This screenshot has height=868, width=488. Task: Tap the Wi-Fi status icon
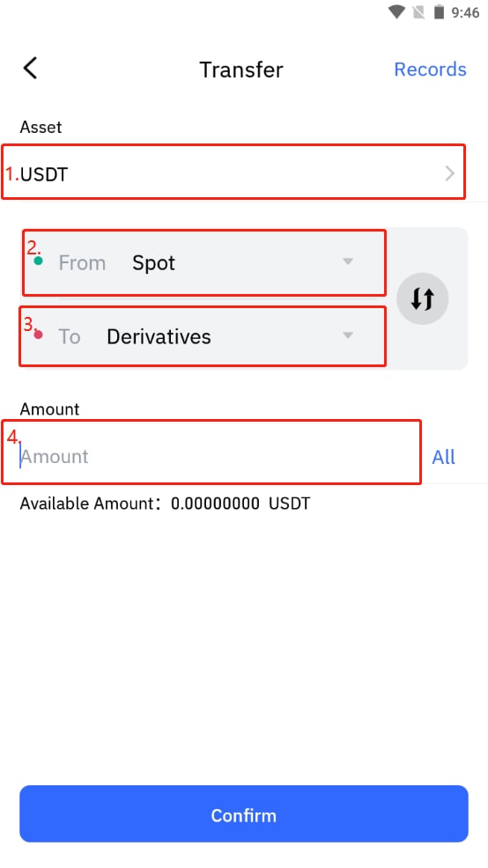[396, 11]
